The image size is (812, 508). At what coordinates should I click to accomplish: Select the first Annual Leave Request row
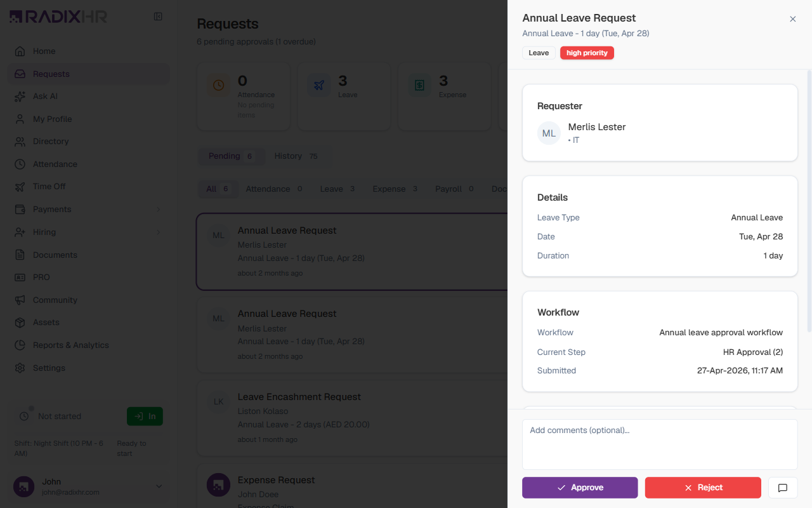(352, 251)
